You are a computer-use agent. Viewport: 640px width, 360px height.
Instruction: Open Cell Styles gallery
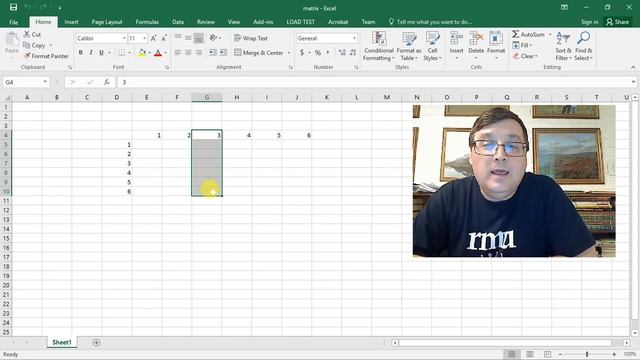pos(432,46)
